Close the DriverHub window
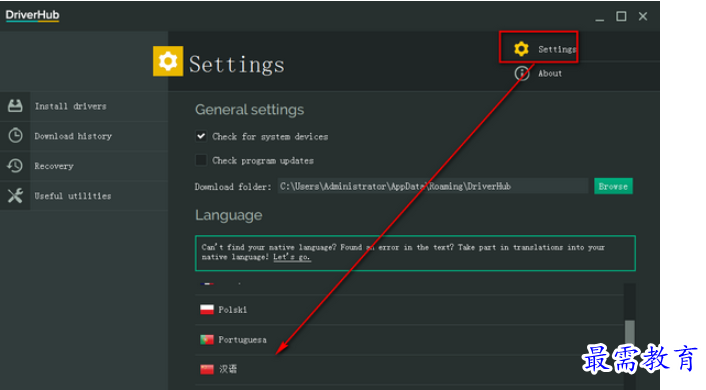This screenshot has height=390, width=706. [x=643, y=17]
